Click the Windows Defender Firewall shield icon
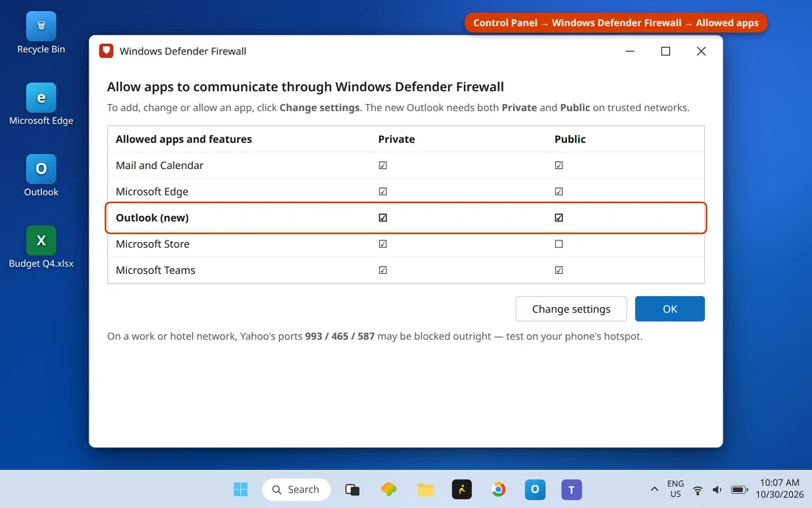Screen dimensions: 812x508 pyautogui.click(x=106, y=51)
